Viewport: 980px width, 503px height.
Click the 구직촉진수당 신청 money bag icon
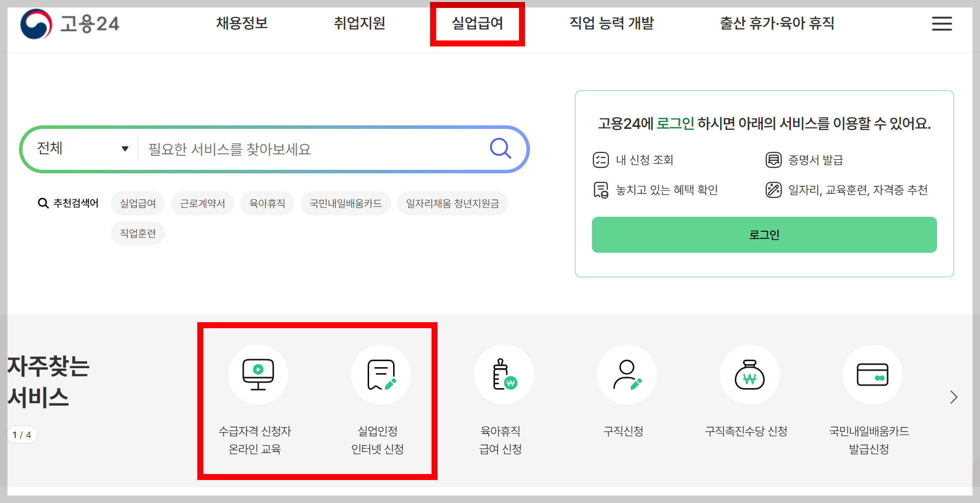pos(750,375)
